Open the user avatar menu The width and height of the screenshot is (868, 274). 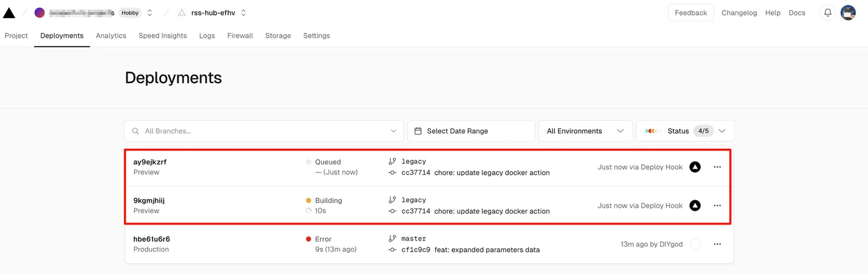848,12
